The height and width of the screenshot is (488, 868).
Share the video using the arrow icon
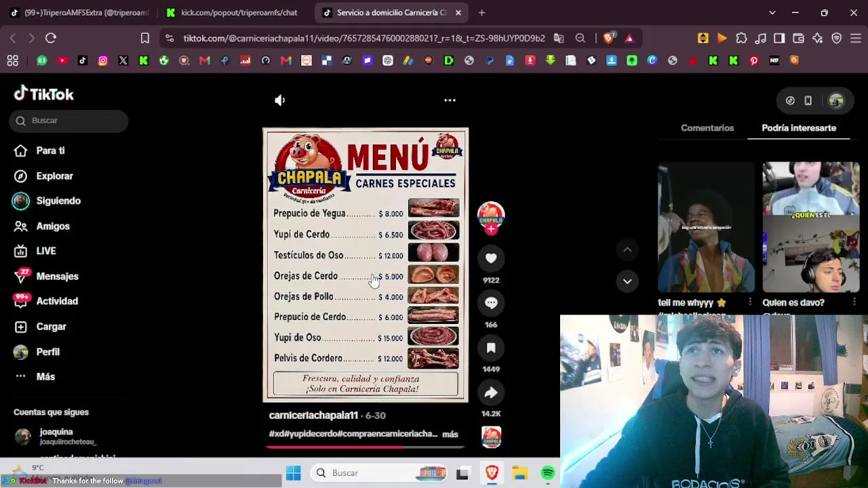491,392
